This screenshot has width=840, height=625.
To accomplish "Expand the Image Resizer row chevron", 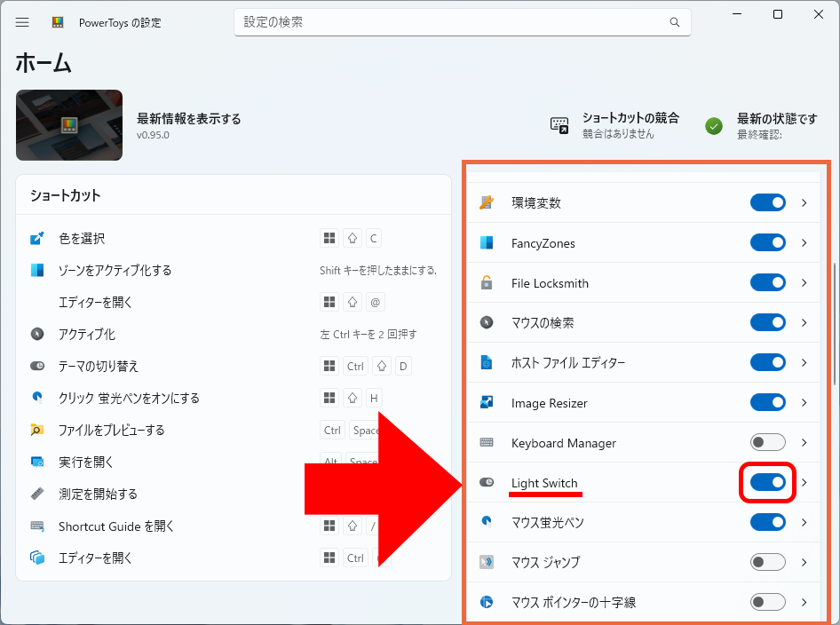I will 804,403.
